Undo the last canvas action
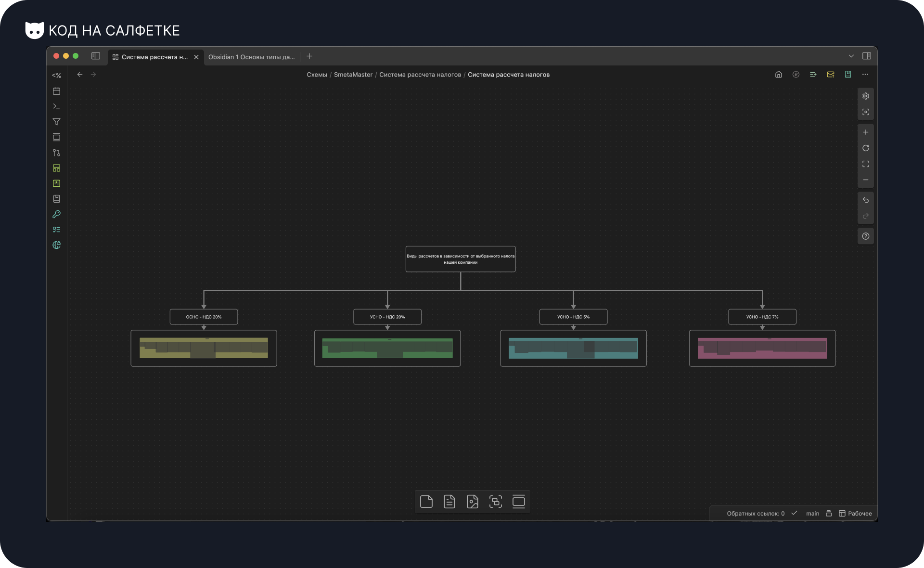Viewport: 924px width, 568px height. [865, 200]
